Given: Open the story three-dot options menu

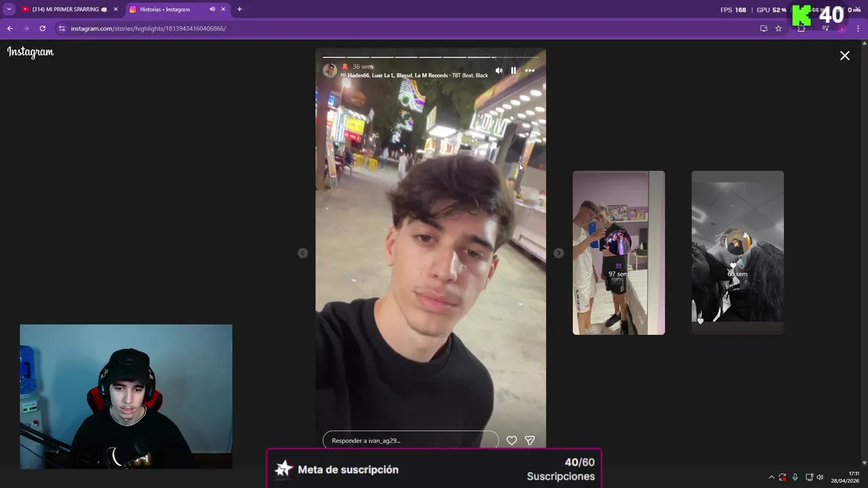Looking at the screenshot, I should tap(530, 70).
